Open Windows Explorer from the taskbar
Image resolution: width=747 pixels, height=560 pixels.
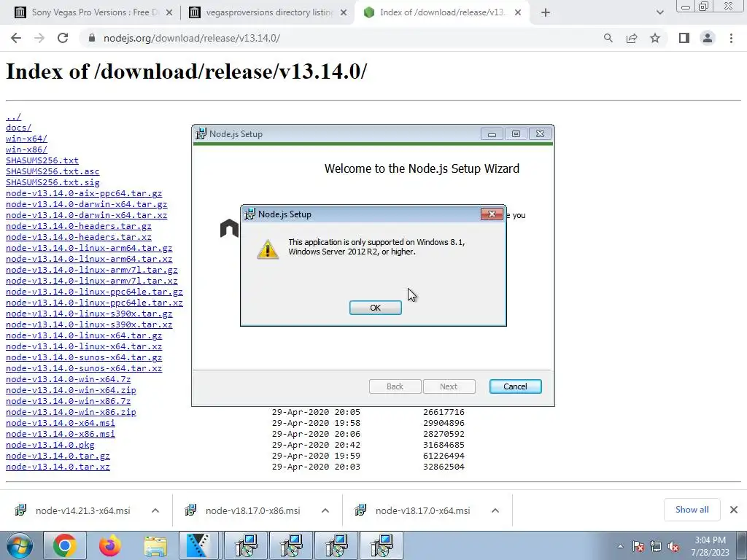pyautogui.click(x=155, y=545)
